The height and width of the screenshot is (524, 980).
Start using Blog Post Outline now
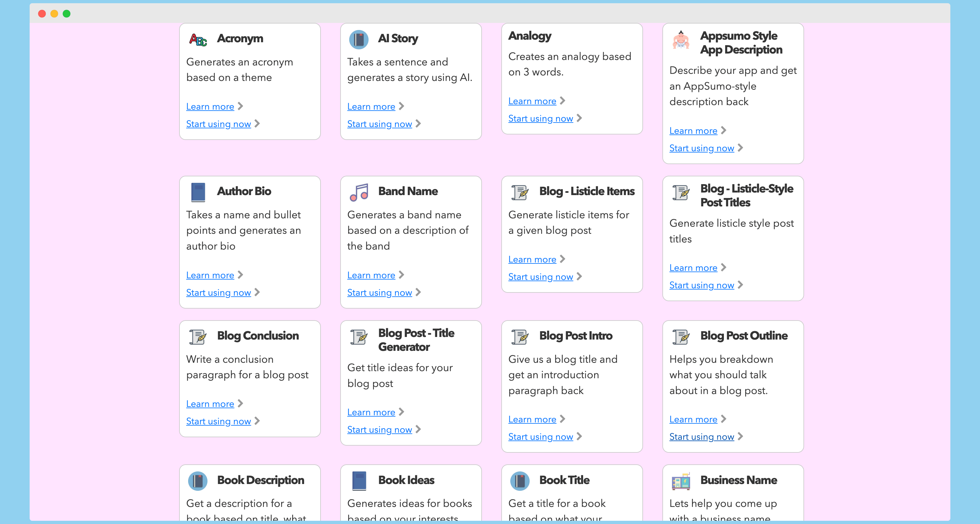[x=702, y=437]
